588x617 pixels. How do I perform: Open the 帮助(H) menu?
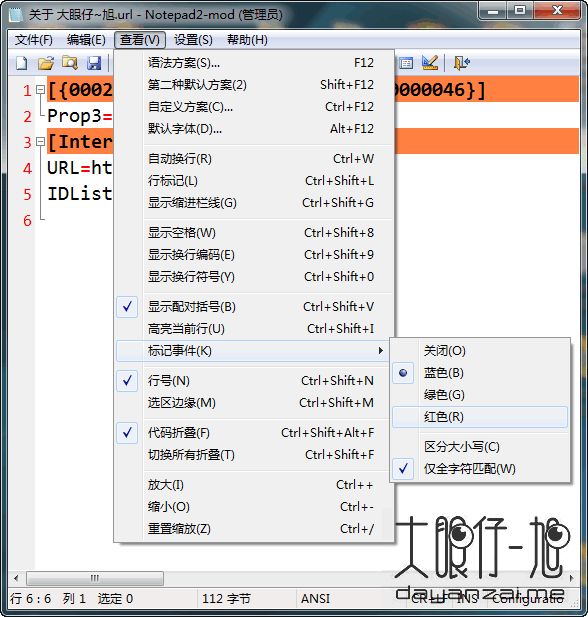point(247,40)
